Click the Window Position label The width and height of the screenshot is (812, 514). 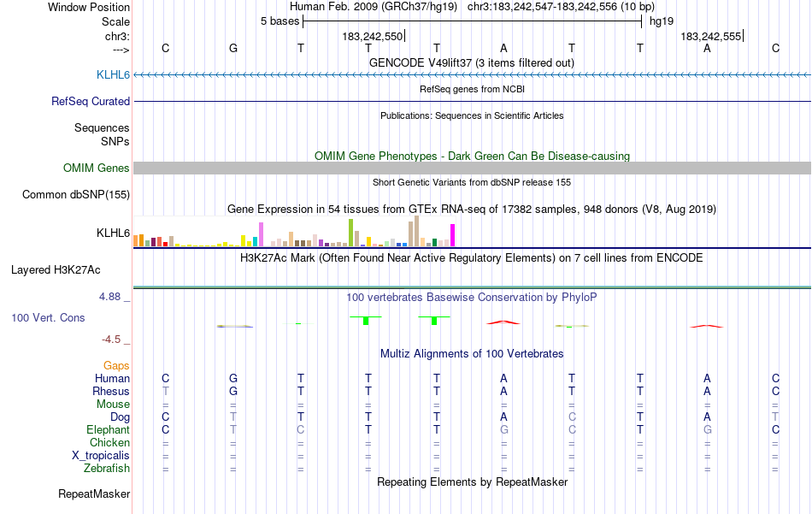tap(89, 7)
